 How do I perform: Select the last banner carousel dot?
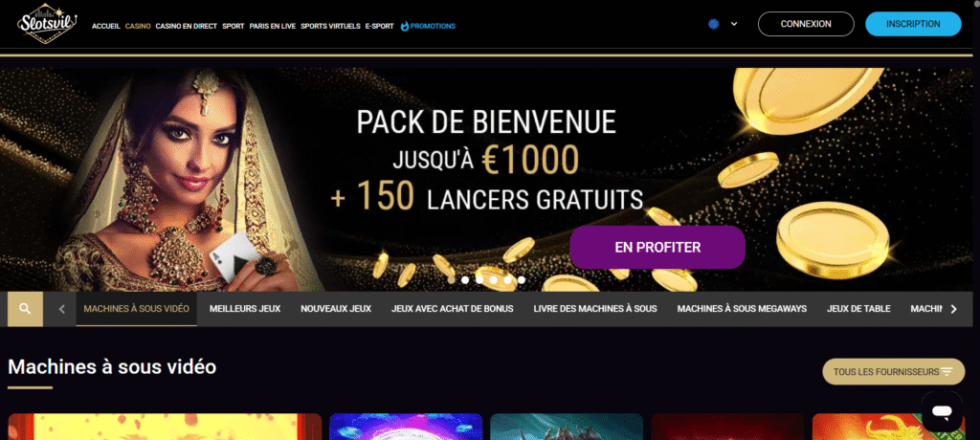(522, 280)
